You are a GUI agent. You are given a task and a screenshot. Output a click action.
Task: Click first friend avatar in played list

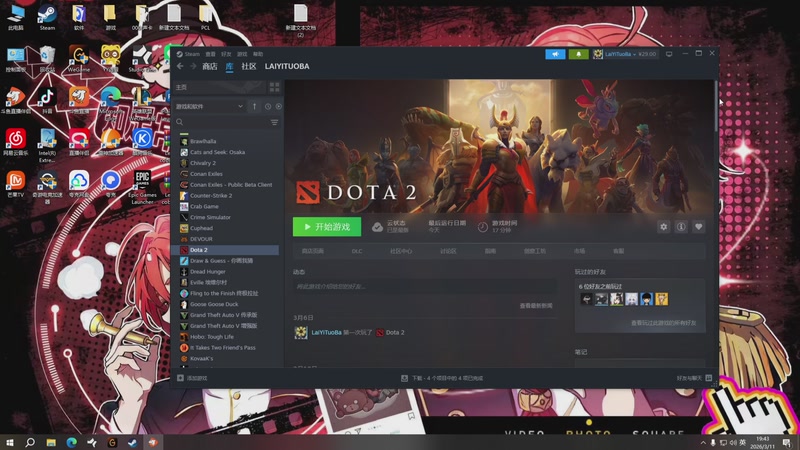coord(586,299)
